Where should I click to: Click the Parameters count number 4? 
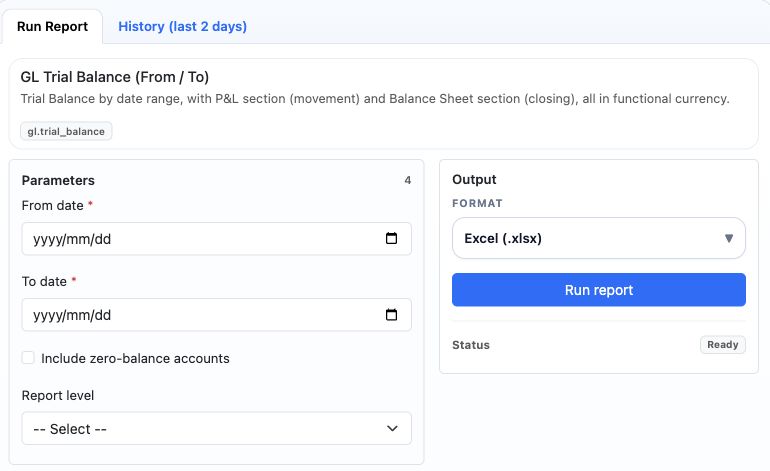pos(408,180)
